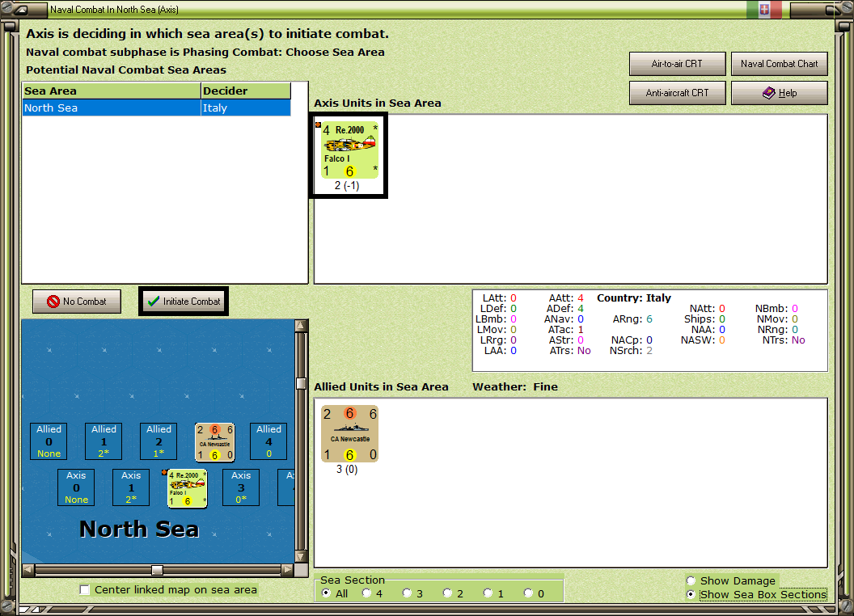Click the Axis 0 sea box on the map
This screenshot has width=854, height=616.
click(76, 487)
